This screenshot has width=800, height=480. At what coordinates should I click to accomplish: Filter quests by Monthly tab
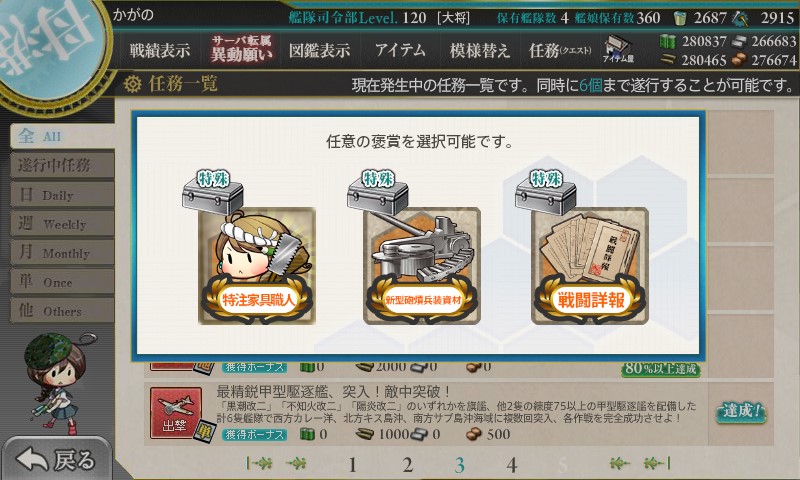click(x=62, y=252)
